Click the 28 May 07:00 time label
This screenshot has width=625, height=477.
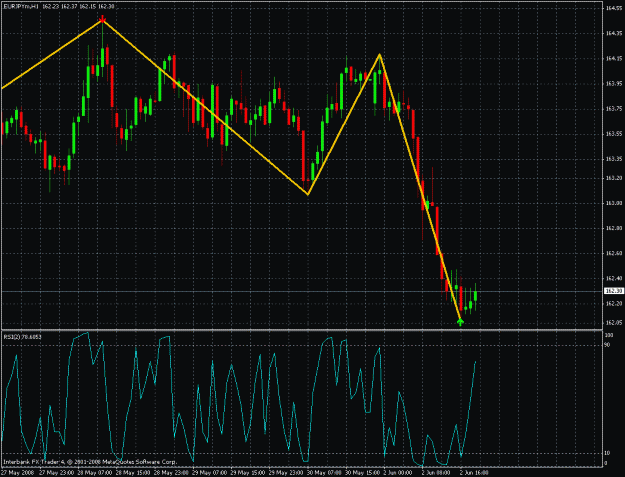94,473
